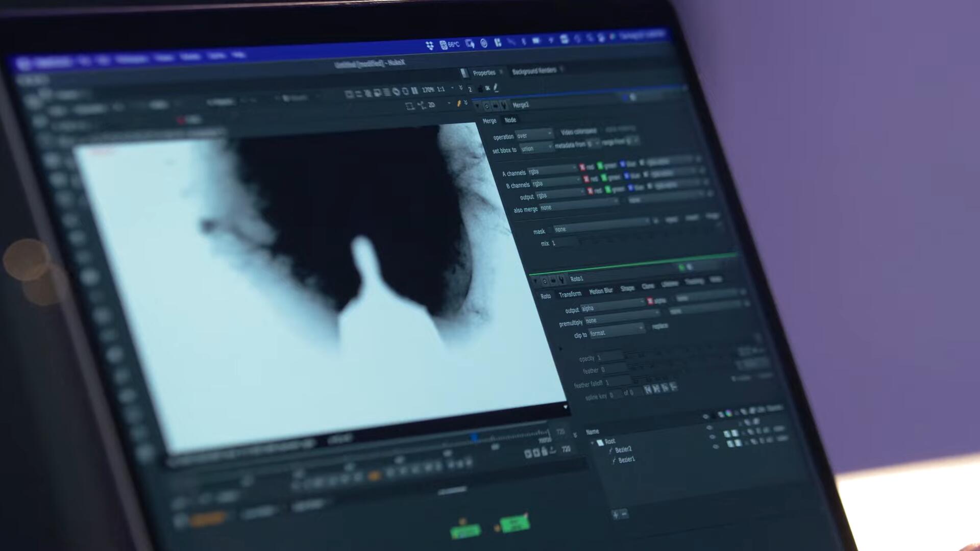Toggle the red channel checkbox for A channels
The image size is (980, 551).
(x=582, y=167)
